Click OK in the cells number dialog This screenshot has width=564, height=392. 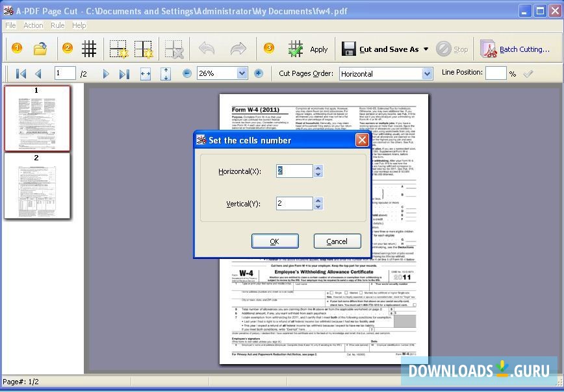point(275,241)
